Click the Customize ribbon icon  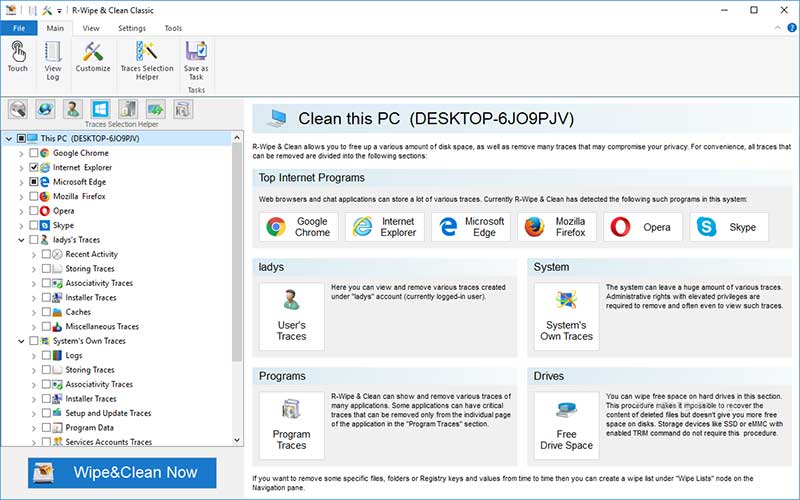point(93,56)
